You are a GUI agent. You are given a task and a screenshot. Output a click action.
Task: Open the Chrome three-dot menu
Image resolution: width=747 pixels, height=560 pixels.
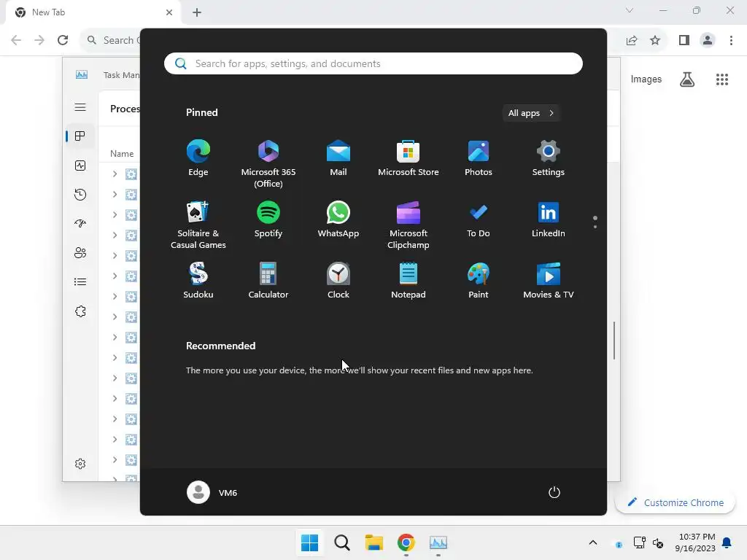tap(731, 40)
